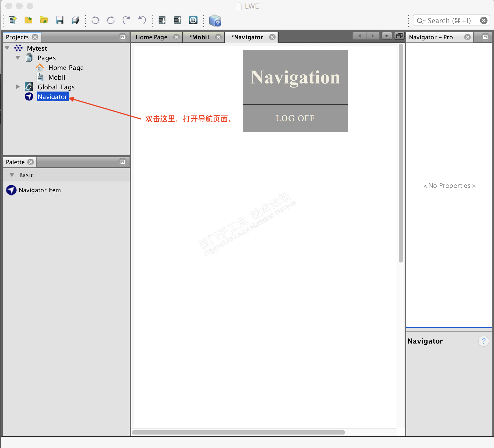Close the Navigator Properties tab
The width and height of the screenshot is (494, 448).
468,37
